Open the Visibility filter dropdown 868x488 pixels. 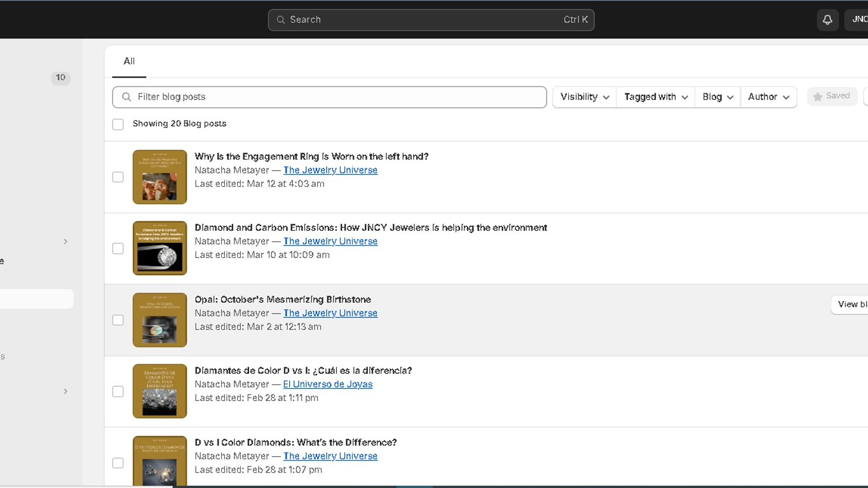coord(585,97)
